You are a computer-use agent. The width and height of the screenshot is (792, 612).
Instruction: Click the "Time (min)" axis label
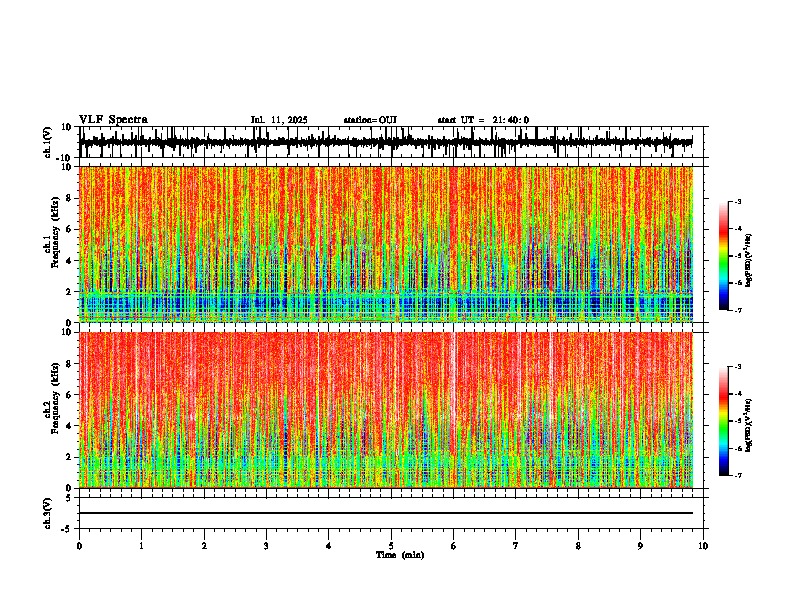pos(400,555)
